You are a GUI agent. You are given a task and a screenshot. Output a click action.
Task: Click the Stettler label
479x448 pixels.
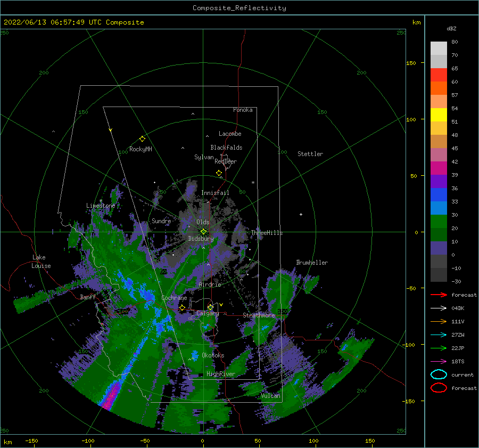click(x=310, y=154)
